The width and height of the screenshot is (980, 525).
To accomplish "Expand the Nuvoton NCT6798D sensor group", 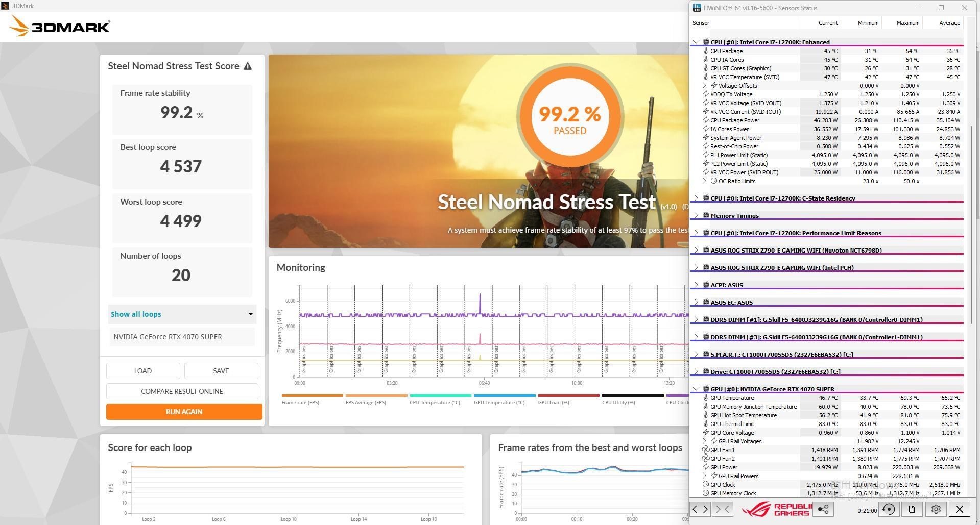I will point(696,251).
